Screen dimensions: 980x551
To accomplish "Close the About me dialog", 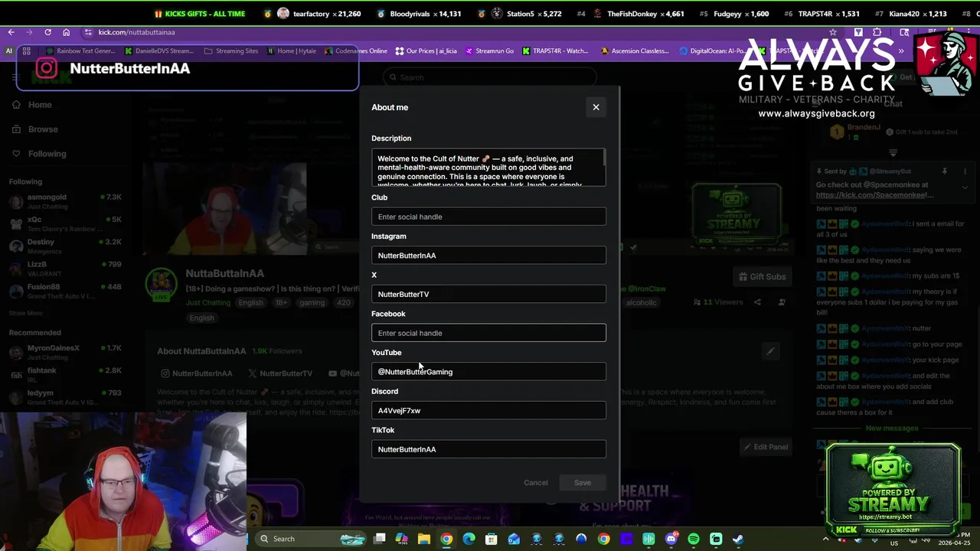I will tap(596, 107).
